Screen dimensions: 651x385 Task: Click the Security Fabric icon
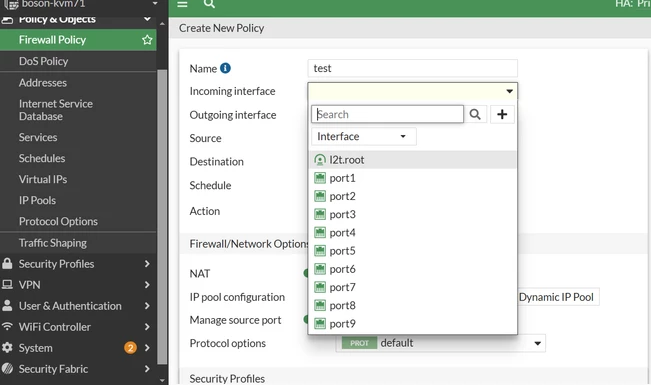point(7,369)
